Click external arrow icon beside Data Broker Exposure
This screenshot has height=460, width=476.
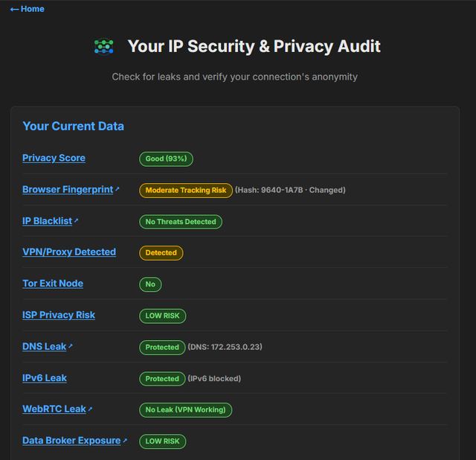coord(125,440)
